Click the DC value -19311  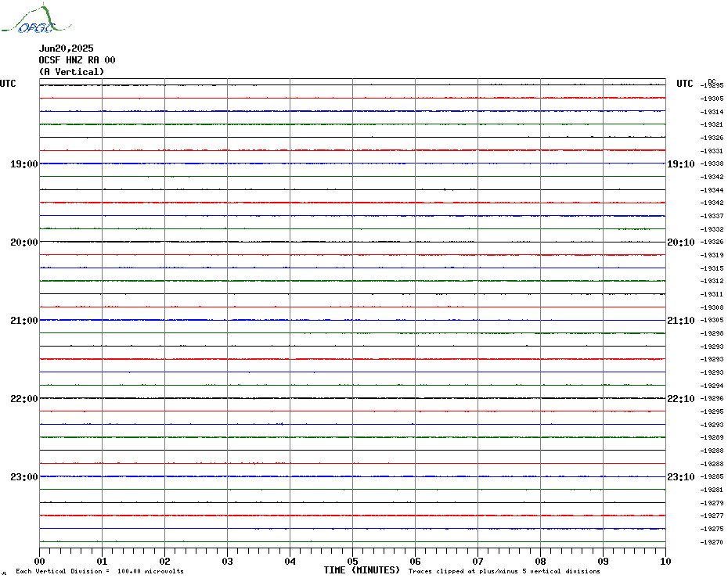[x=712, y=294]
